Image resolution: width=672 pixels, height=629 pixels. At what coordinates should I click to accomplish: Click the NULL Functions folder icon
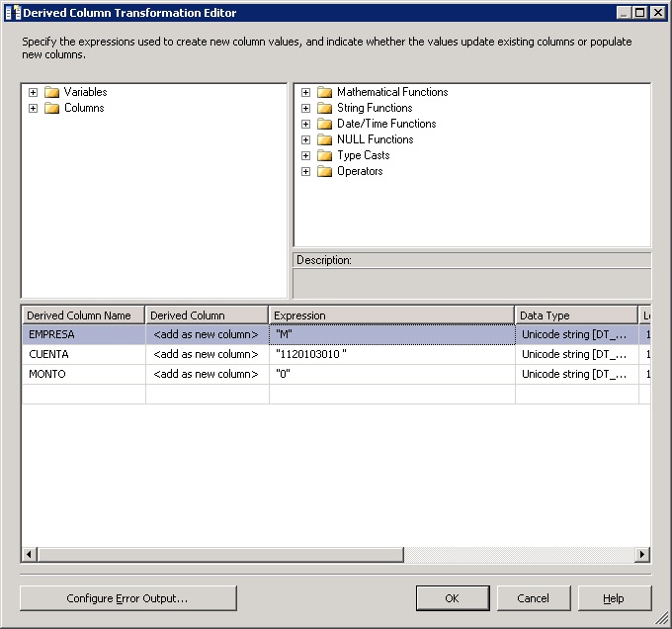[324, 139]
